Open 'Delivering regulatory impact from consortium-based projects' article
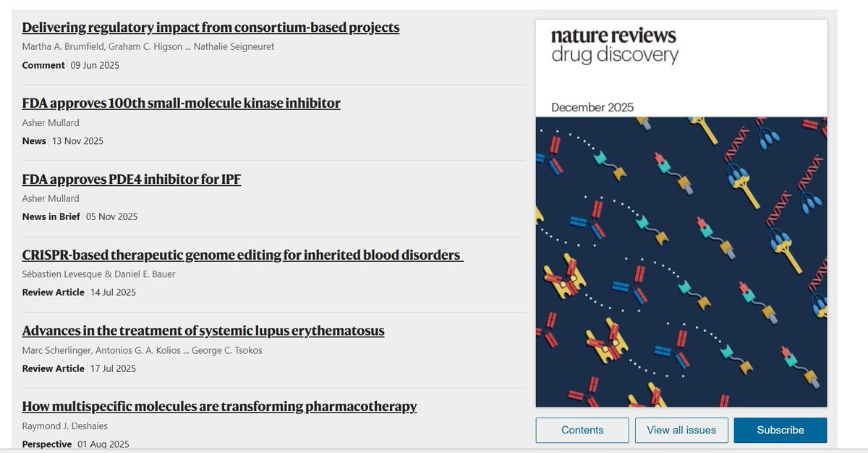The image size is (868, 453). [210, 27]
